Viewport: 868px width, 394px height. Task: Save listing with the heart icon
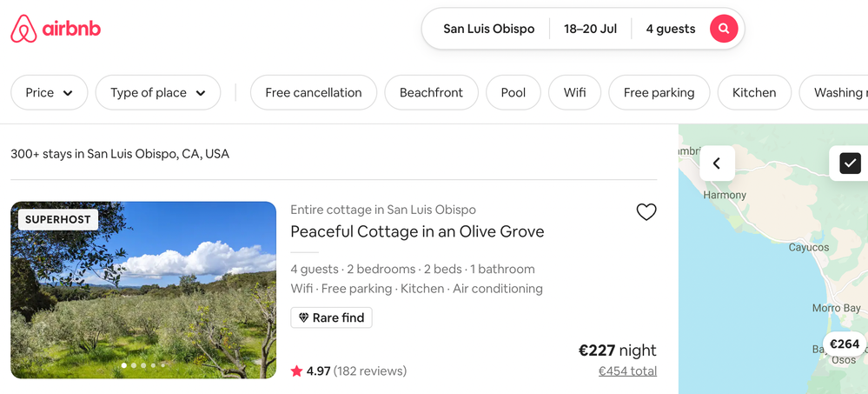(646, 212)
